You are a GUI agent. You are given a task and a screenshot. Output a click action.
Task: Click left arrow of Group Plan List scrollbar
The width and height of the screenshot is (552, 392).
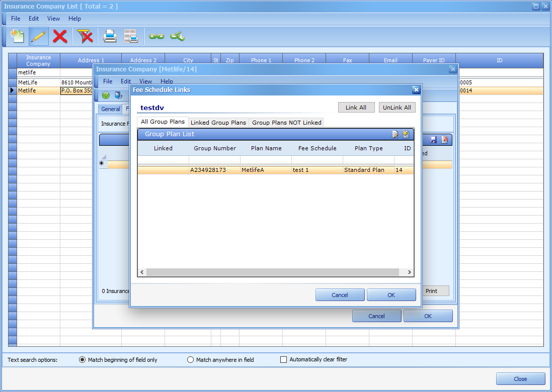click(x=142, y=272)
